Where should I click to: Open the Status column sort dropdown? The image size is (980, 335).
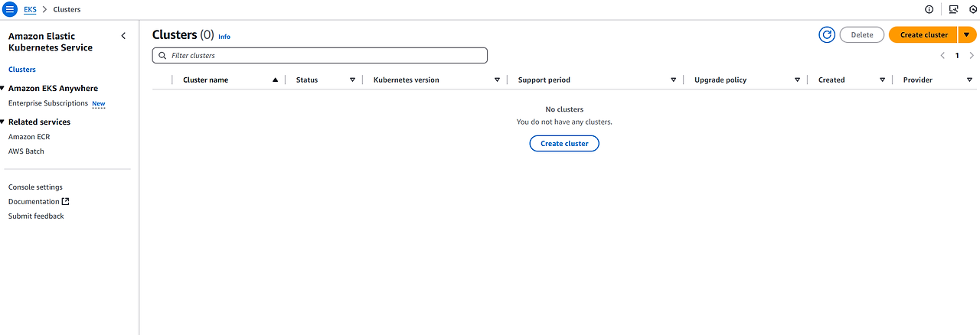352,80
